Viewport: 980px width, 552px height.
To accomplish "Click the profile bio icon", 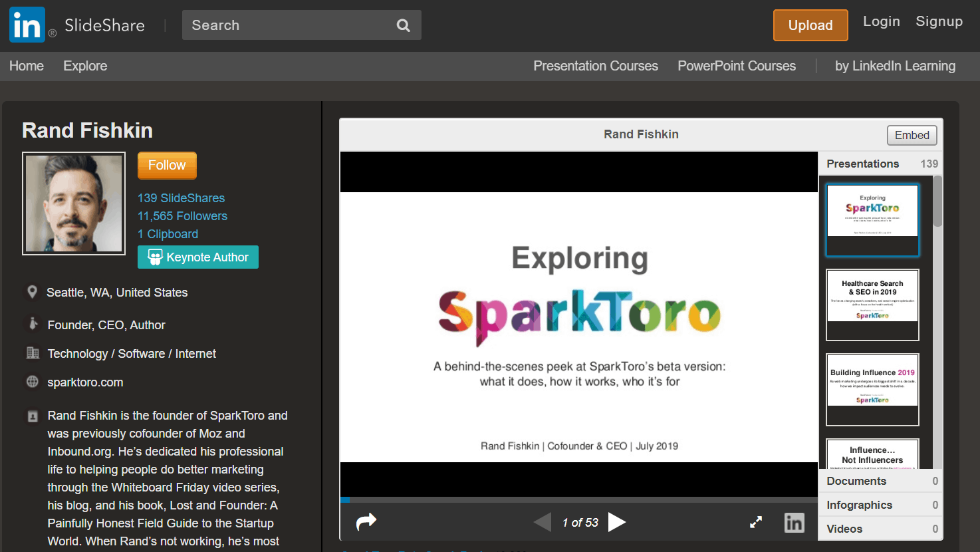I will (x=33, y=416).
